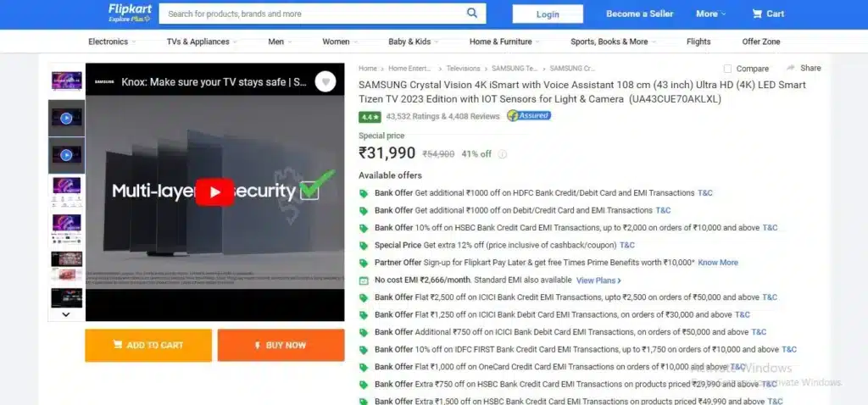Tick the Compare checkbox

(x=727, y=69)
